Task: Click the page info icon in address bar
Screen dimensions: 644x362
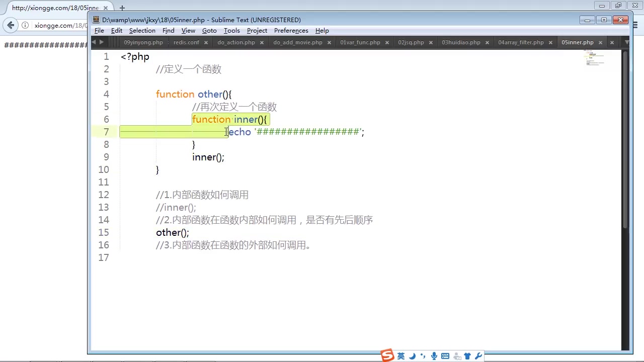Action: pyautogui.click(x=25, y=25)
